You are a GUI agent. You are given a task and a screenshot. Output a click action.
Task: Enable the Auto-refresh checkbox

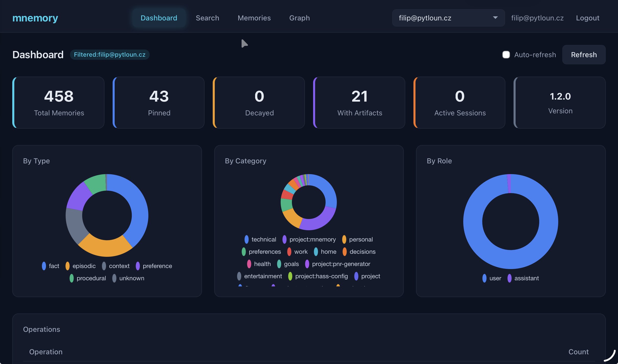pos(506,55)
